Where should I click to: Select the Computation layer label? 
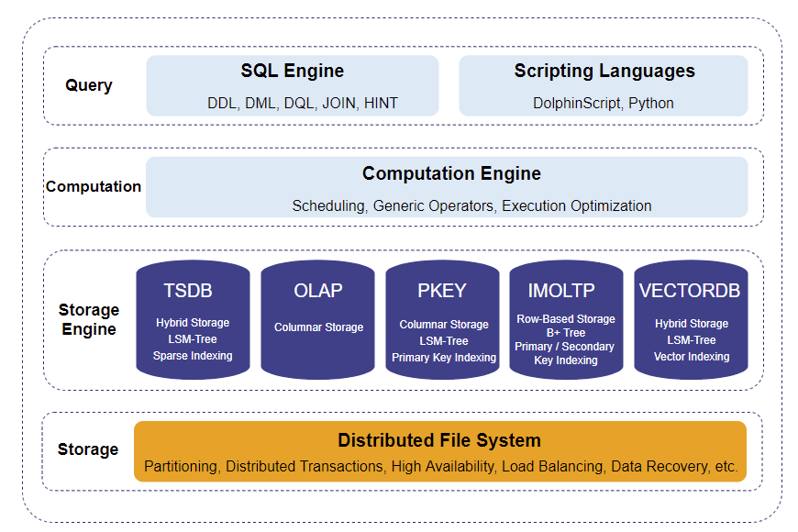[94, 186]
